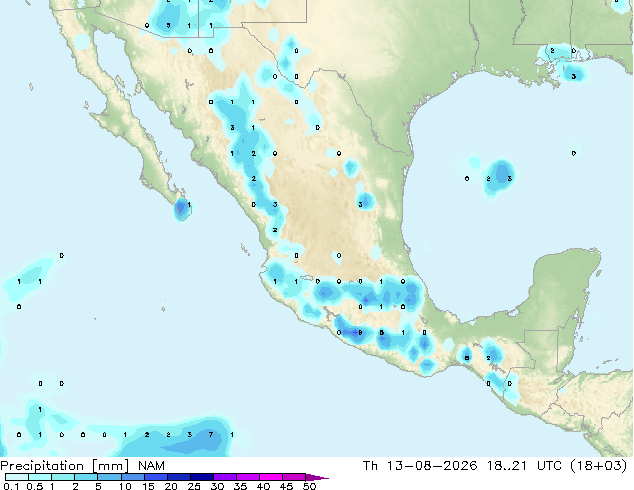Click the '10' legend scale label
Screen dimensions: 634x490
(125, 486)
